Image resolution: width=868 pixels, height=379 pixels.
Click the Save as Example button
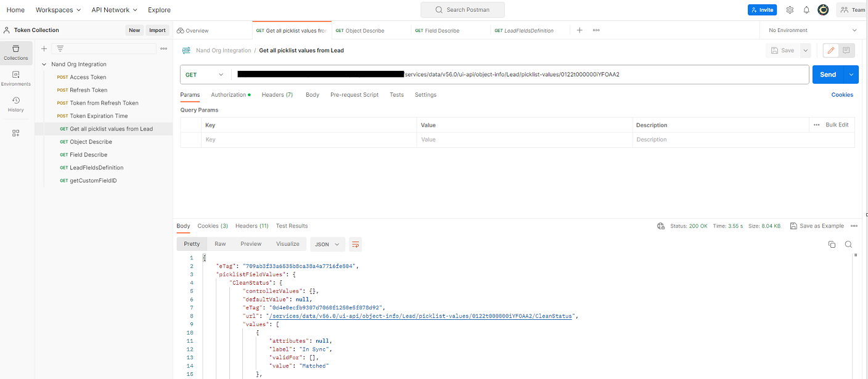point(817,226)
